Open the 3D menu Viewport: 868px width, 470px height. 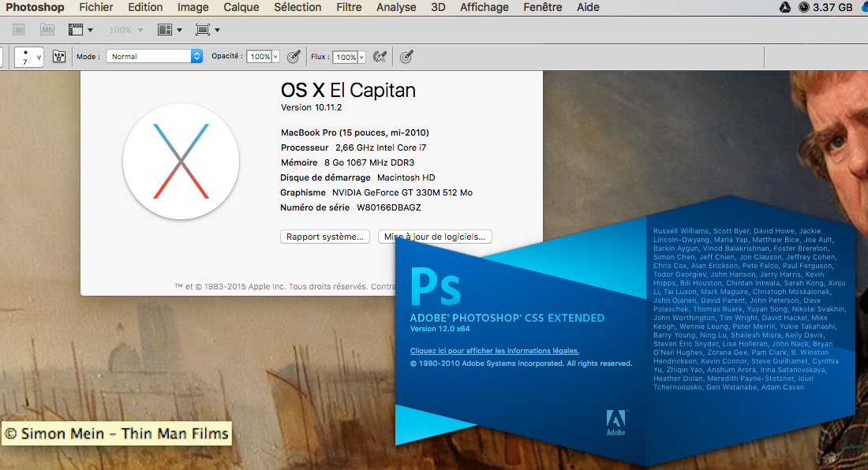tap(438, 7)
